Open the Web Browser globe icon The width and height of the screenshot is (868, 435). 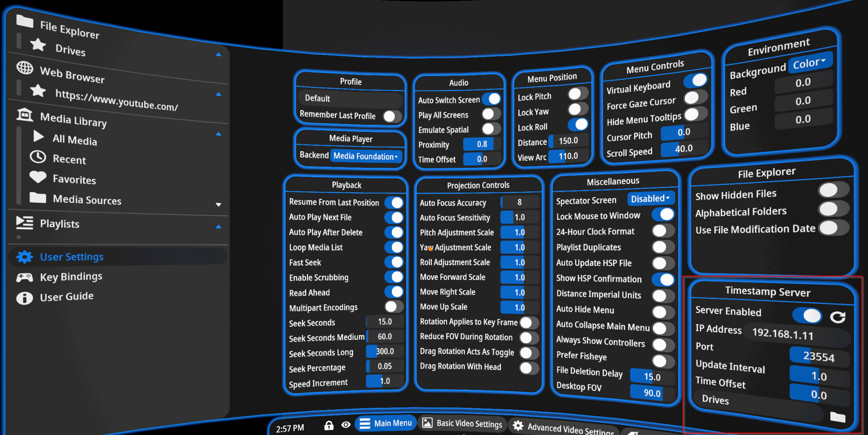tap(25, 68)
